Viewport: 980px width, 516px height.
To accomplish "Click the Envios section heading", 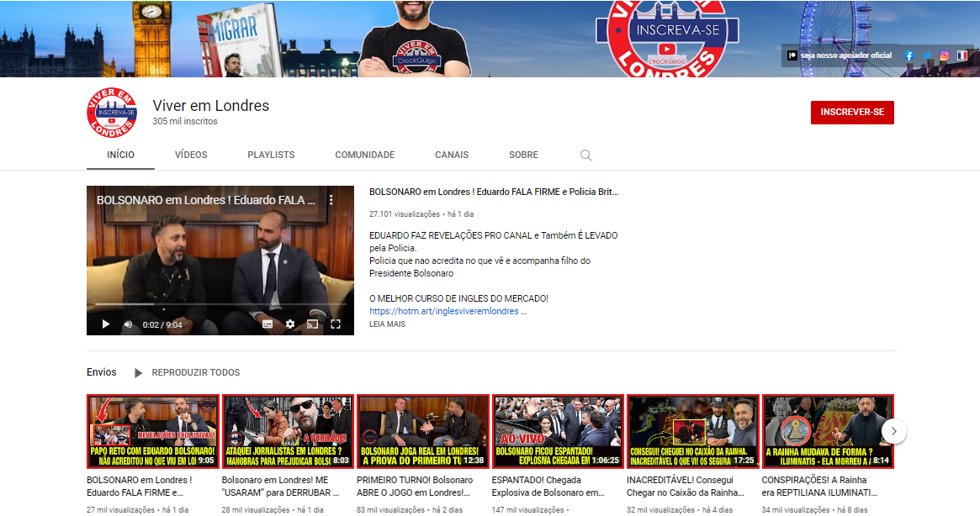I will click(101, 372).
